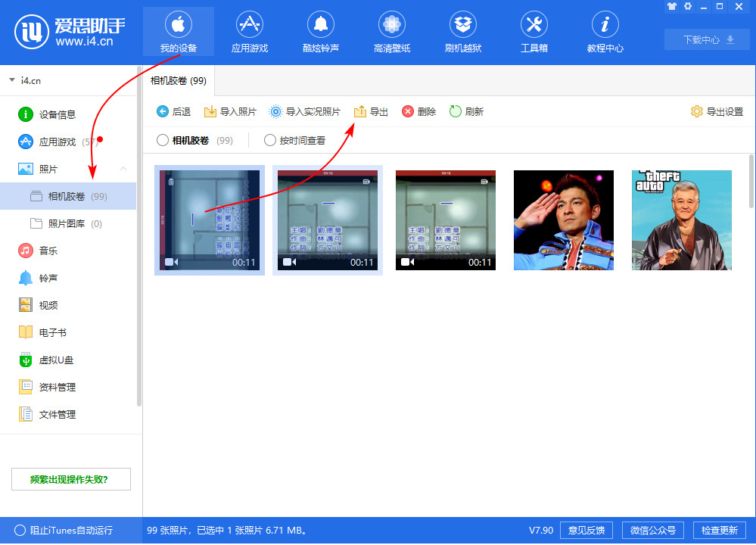Open 刷机越狱 dropbox-style icon

462,25
